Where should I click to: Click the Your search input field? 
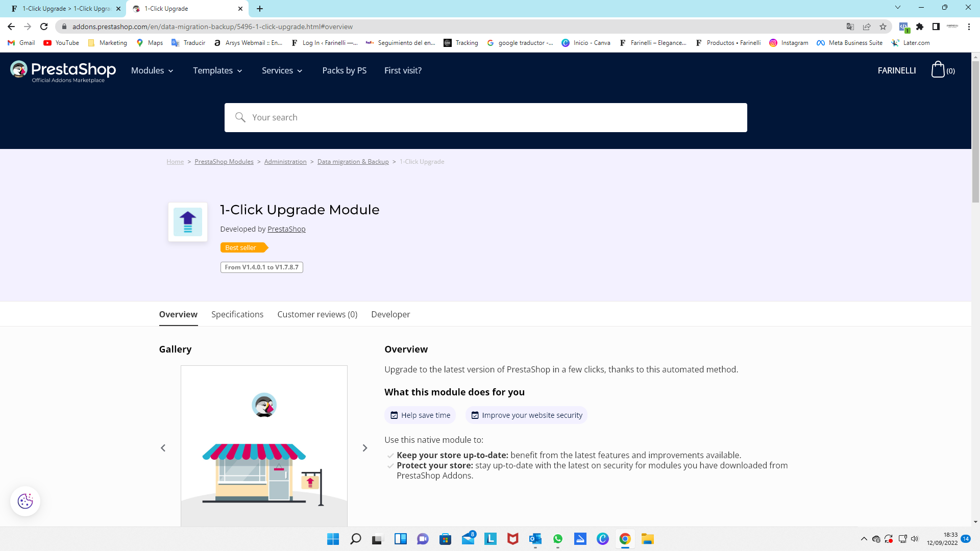485,117
